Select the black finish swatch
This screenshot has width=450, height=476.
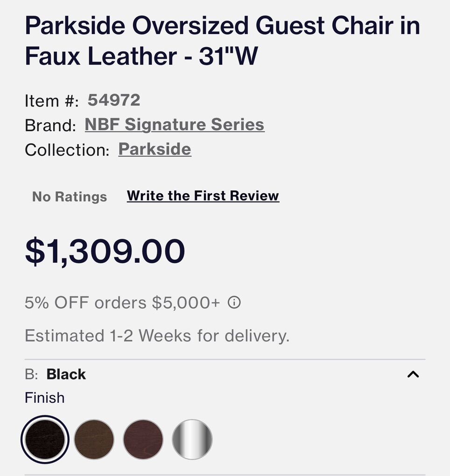coord(45,439)
